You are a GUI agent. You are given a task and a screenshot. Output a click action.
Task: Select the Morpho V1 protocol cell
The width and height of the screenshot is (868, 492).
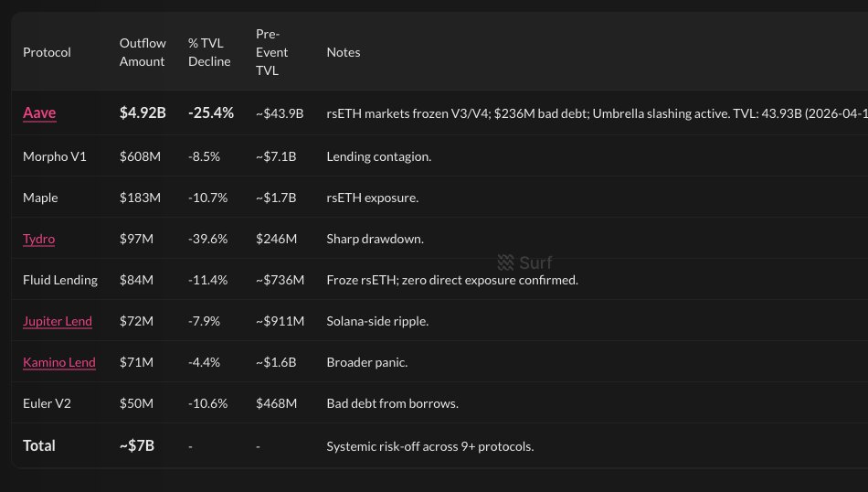pyautogui.click(x=57, y=156)
